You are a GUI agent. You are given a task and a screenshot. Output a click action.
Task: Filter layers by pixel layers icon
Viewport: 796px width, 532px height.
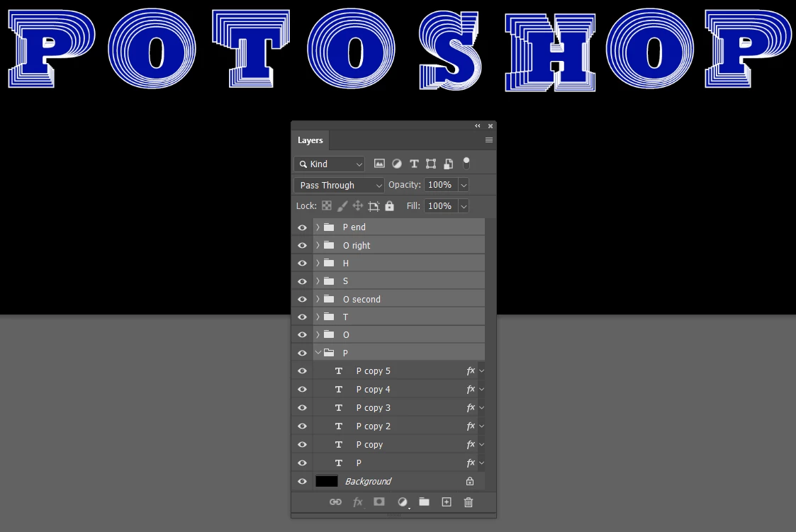tap(379, 164)
